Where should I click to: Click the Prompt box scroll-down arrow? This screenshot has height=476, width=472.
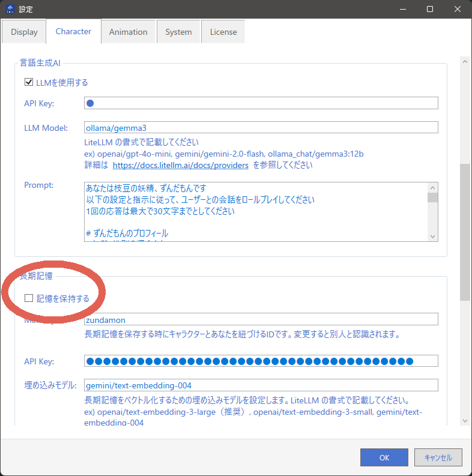coord(433,236)
